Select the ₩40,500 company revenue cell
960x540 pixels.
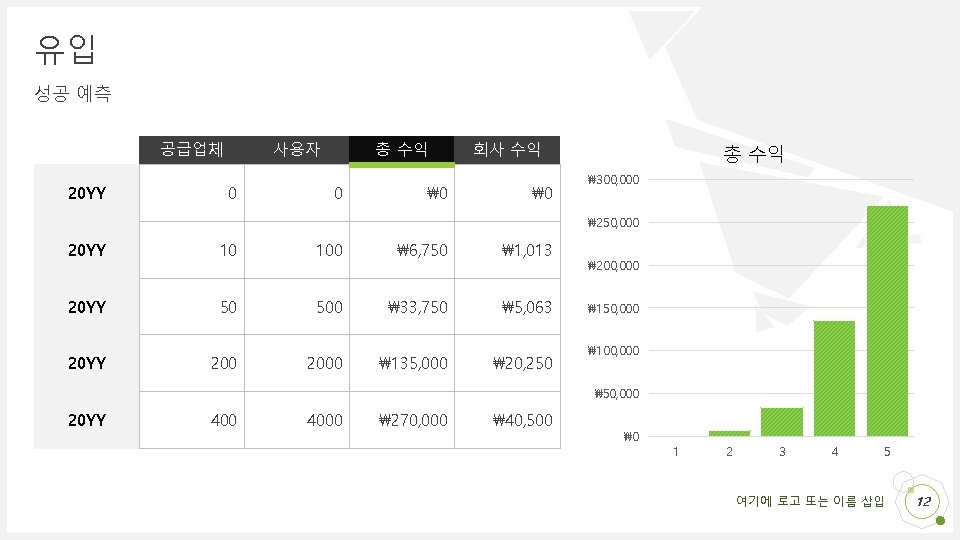(x=507, y=420)
